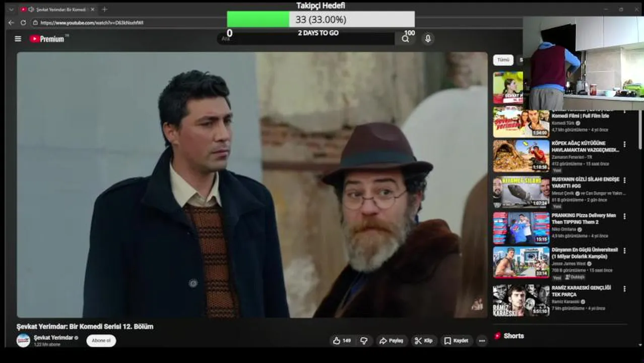Open the PRANKING Pizza Delivery Men thumbnail
The image size is (644, 363).
click(x=521, y=228)
